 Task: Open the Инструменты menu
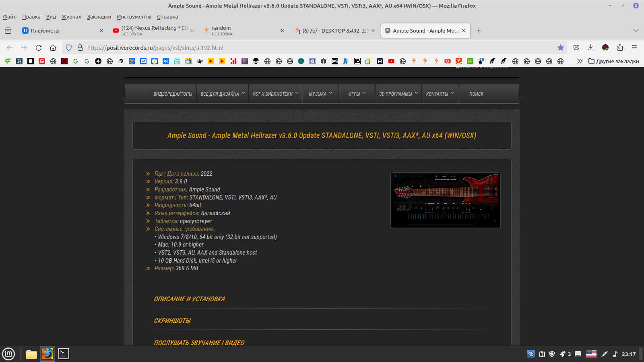(134, 17)
